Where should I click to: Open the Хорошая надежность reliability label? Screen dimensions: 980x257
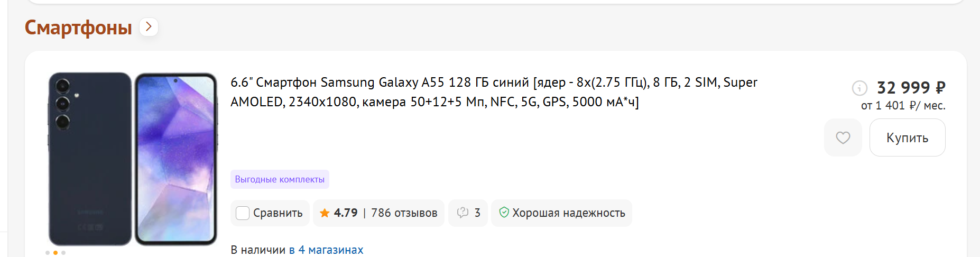pyautogui.click(x=569, y=213)
